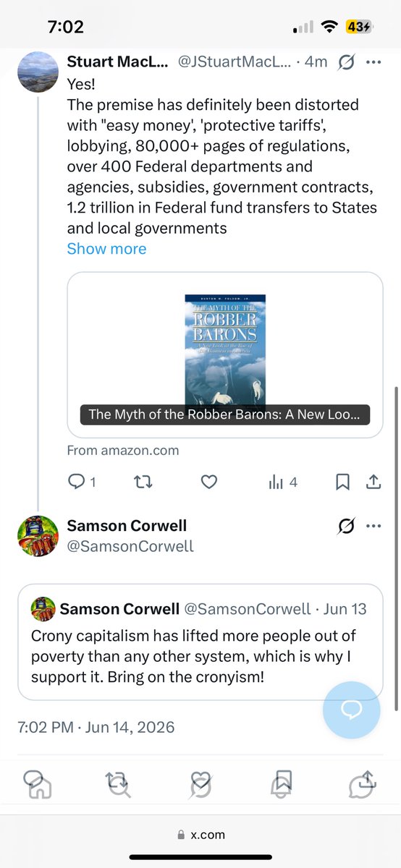Screen dimensions: 401x868
Task: Share the Stuart MacL reply
Action: [x=374, y=482]
